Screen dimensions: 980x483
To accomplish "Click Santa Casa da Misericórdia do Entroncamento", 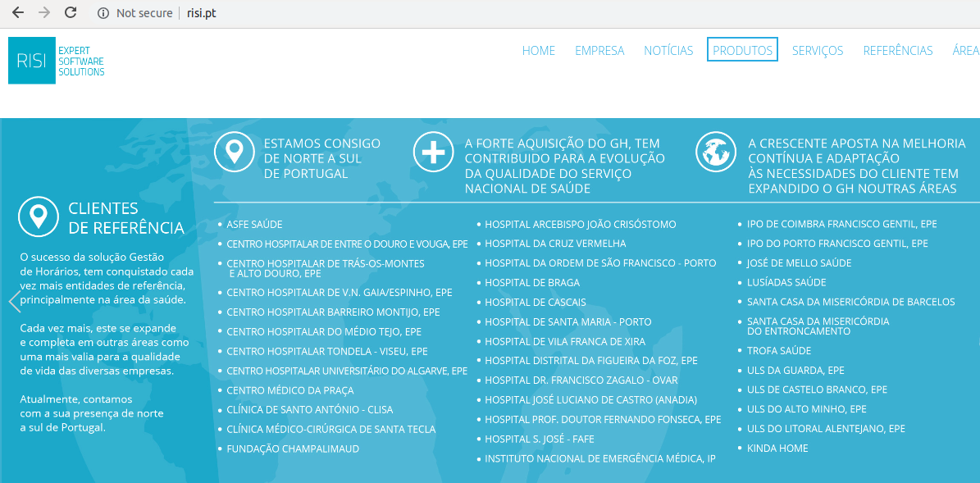I will pyautogui.click(x=818, y=326).
